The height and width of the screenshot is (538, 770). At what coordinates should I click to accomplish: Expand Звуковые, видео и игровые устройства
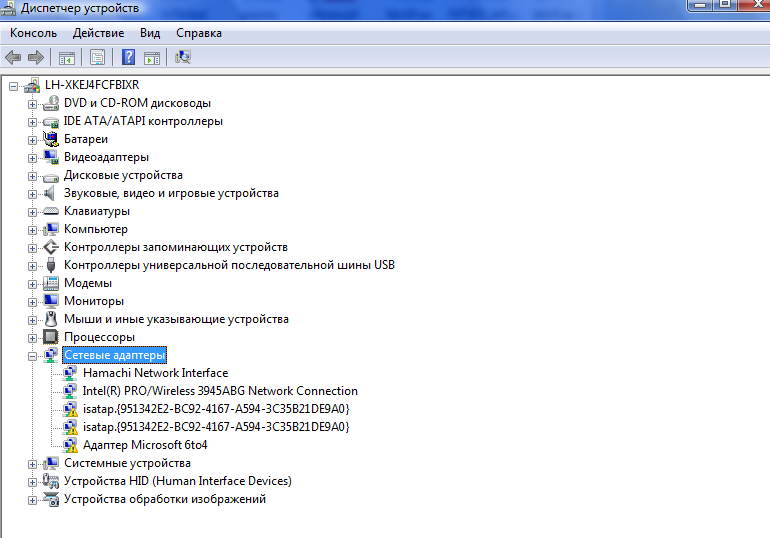(32, 194)
